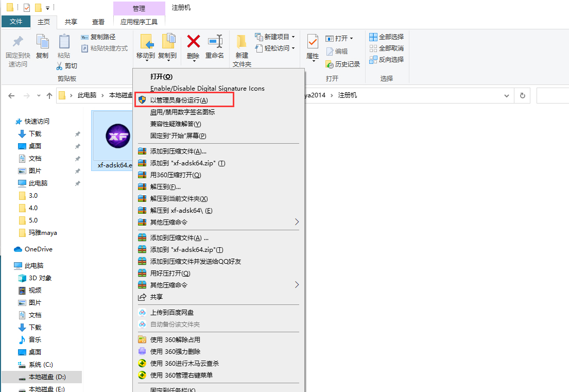Screen dimensions: 569x392
Task: Click the red X 删除 icon
Action: 194,41
